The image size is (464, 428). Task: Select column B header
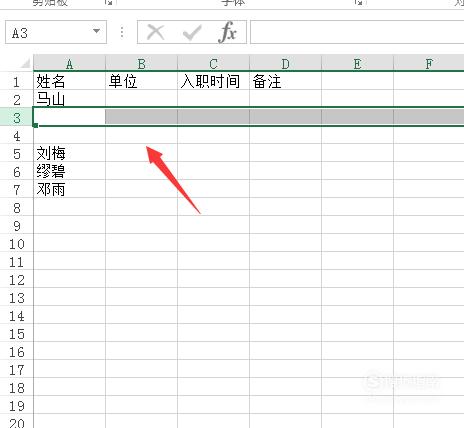pyautogui.click(x=141, y=63)
